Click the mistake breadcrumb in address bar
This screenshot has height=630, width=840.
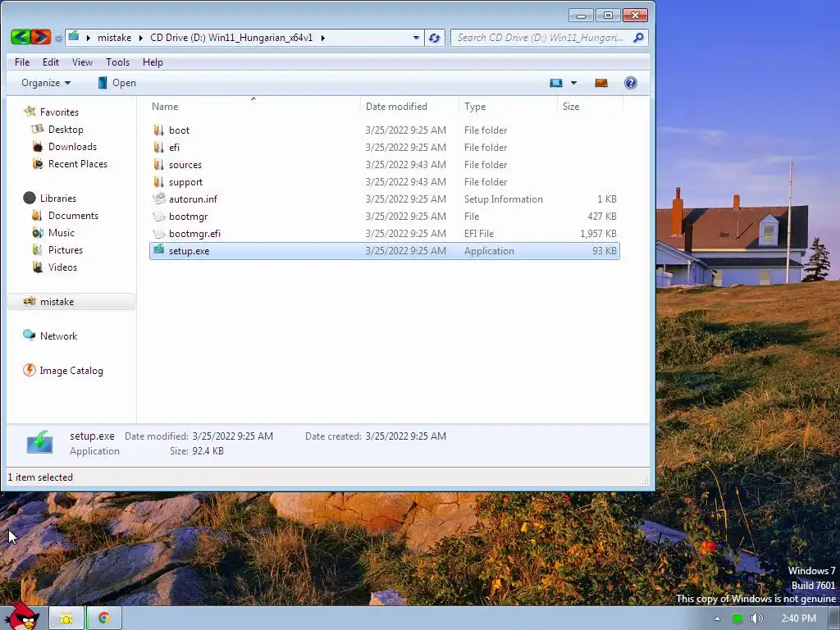click(115, 38)
